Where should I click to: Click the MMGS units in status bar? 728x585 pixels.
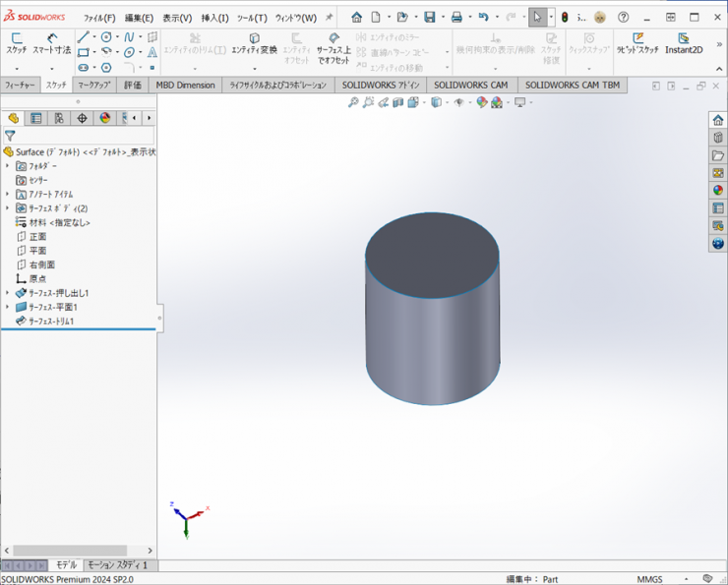tap(649, 579)
